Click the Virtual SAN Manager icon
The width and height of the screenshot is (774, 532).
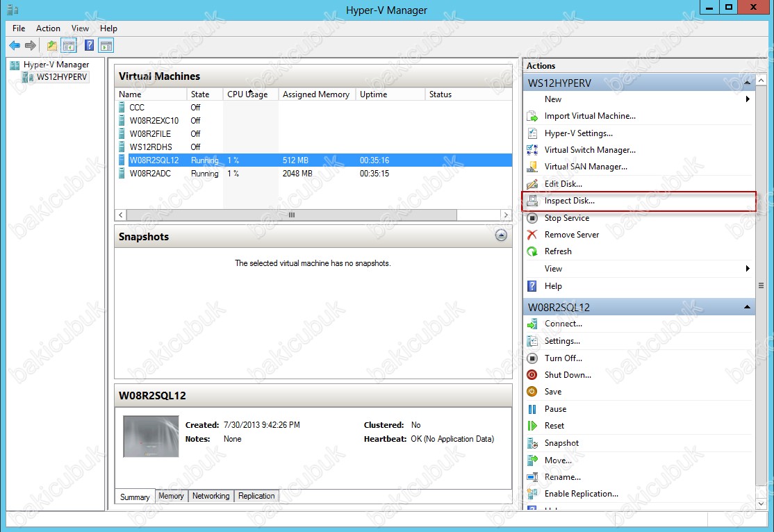coord(532,167)
